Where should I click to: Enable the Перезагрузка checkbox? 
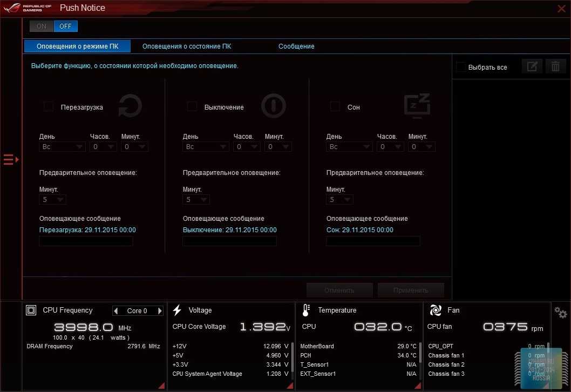(49, 107)
